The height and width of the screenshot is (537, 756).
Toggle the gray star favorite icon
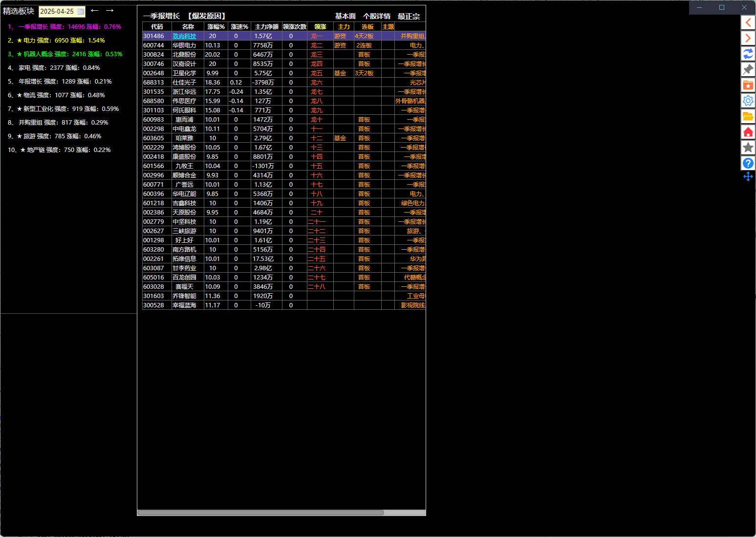[748, 148]
